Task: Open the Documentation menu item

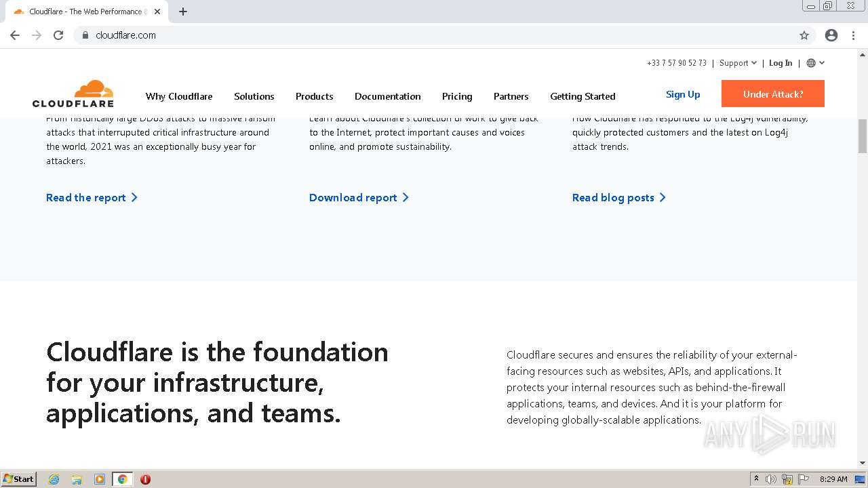Action: click(x=388, y=96)
